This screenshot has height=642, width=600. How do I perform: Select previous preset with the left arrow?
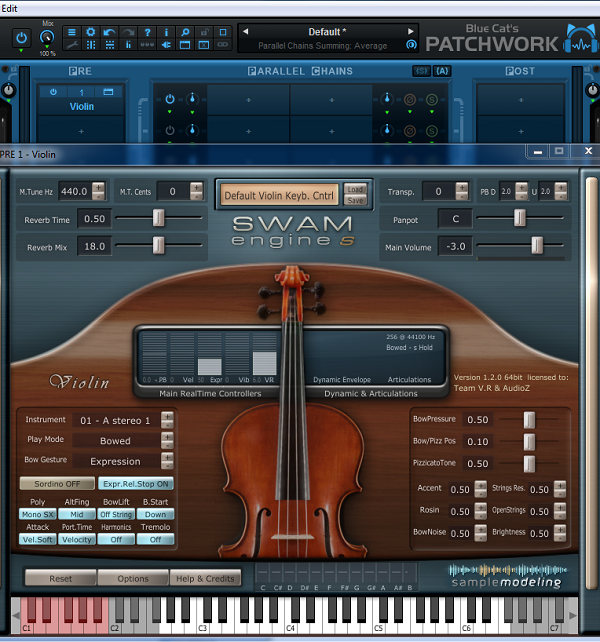tap(245, 32)
